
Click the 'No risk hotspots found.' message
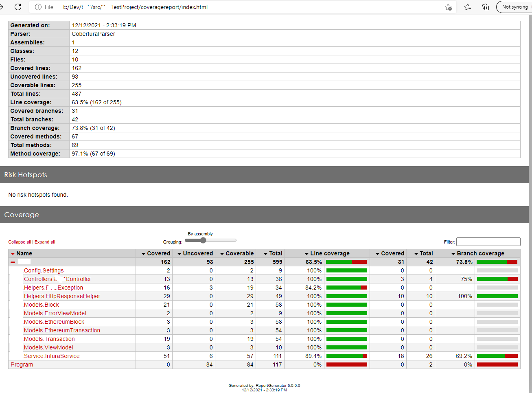[38, 195]
